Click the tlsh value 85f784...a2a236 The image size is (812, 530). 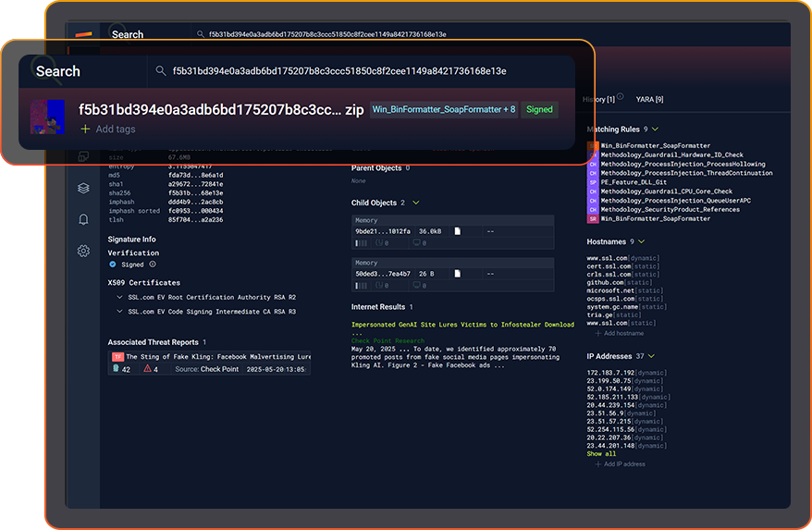[x=195, y=219]
